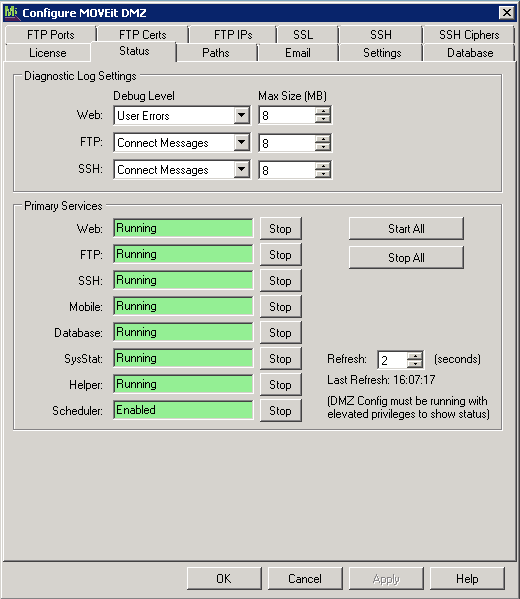Open Help for this dialog
This screenshot has width=520, height=599.
(467, 578)
